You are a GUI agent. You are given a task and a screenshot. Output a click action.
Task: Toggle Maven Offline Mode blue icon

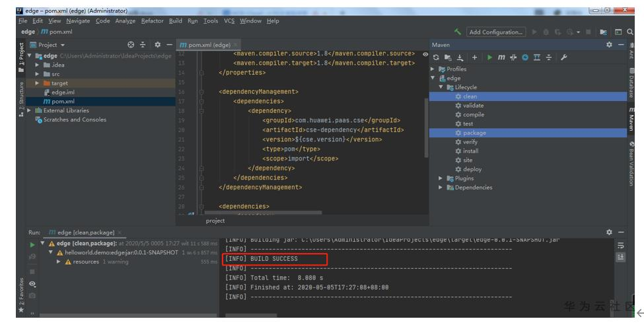pos(525,57)
